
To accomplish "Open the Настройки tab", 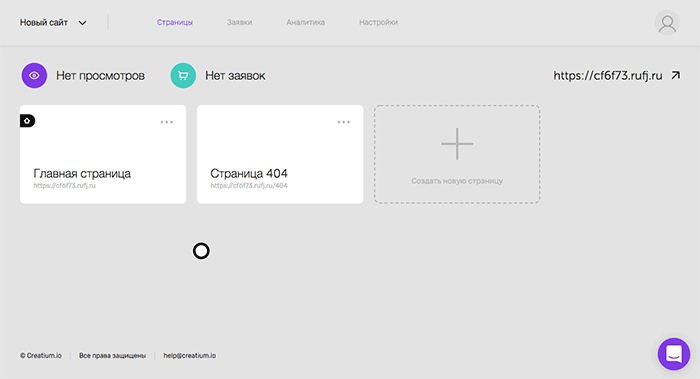I will click(x=379, y=22).
